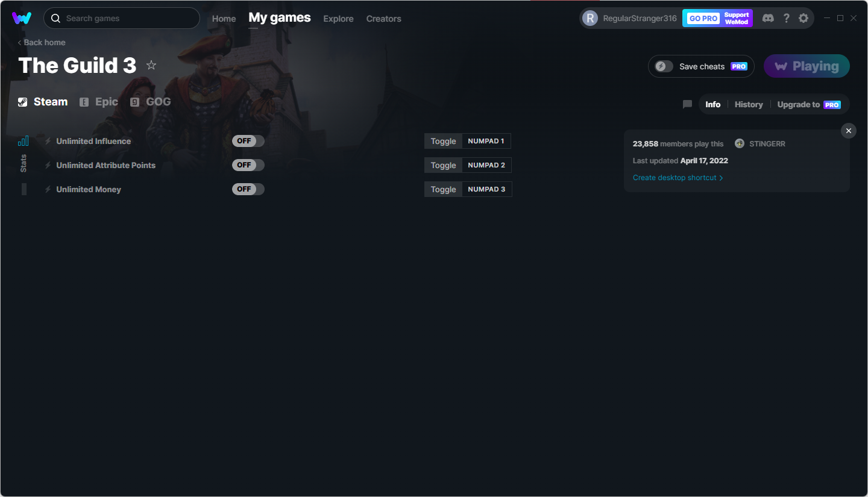Open the Creators tab
The height and width of the screenshot is (497, 868).
point(383,19)
